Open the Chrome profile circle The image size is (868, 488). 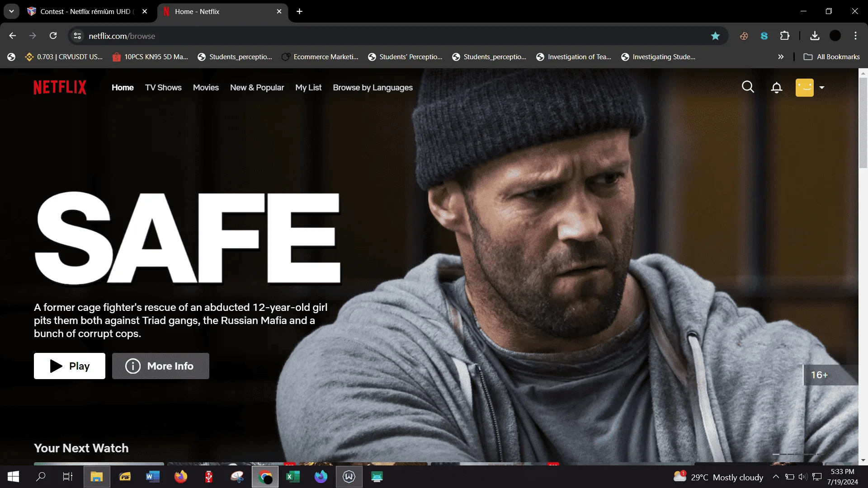coord(835,36)
